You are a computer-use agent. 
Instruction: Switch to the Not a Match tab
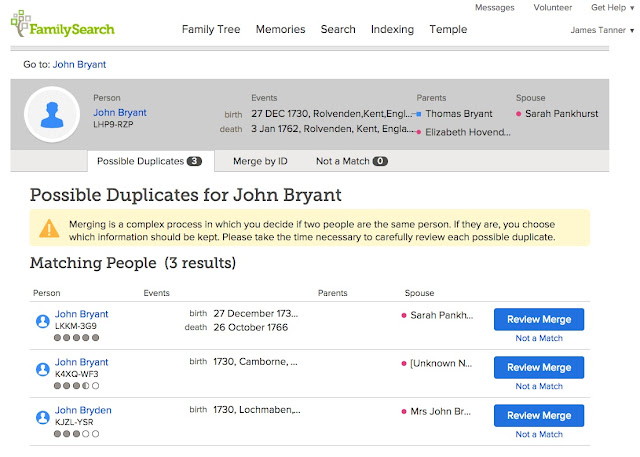pyautogui.click(x=351, y=160)
